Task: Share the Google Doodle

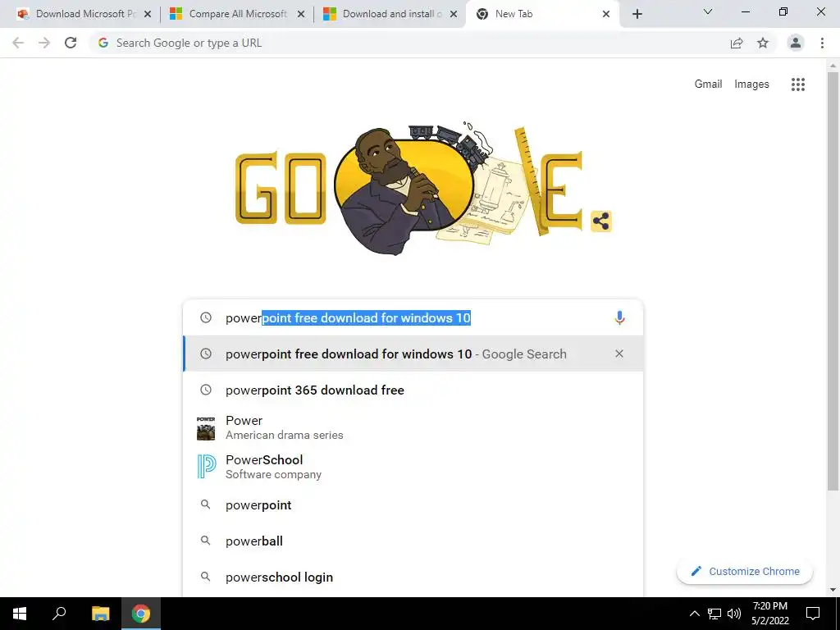Action: (x=601, y=221)
